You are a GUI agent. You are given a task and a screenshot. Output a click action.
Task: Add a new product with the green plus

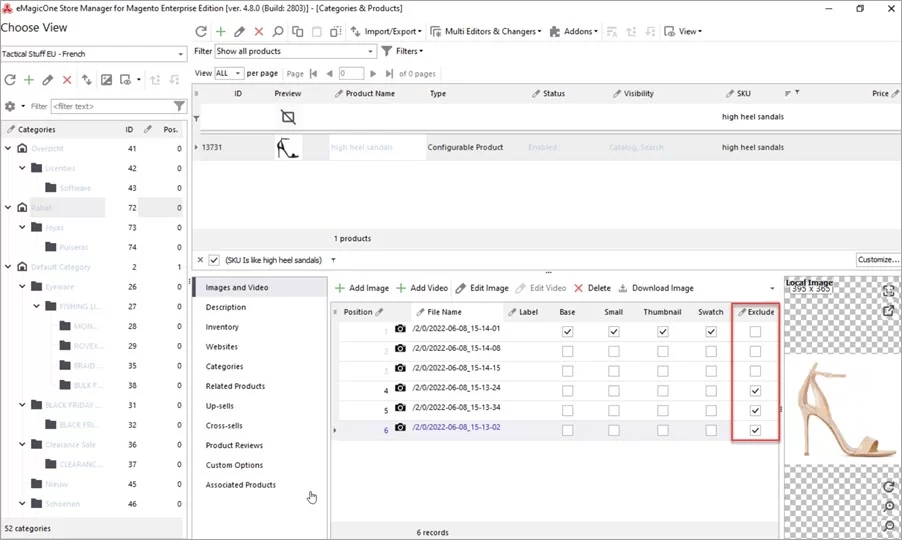tap(221, 32)
